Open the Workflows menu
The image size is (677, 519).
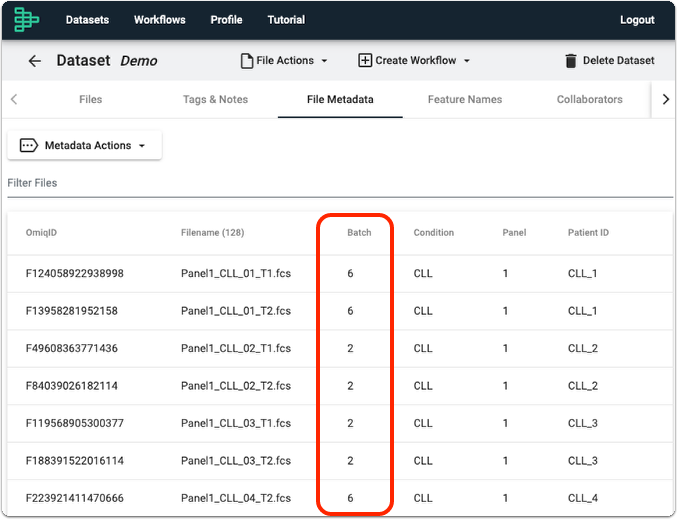159,20
